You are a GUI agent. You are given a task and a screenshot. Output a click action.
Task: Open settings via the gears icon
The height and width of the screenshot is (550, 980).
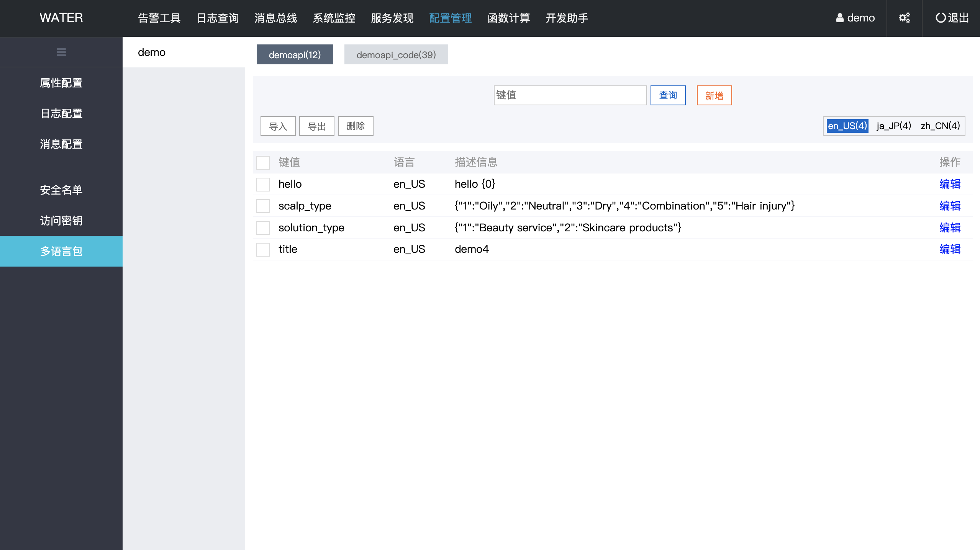tap(905, 18)
